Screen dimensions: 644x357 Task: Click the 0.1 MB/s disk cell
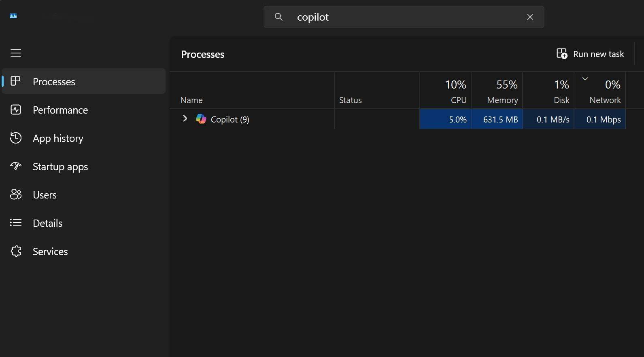click(x=548, y=119)
